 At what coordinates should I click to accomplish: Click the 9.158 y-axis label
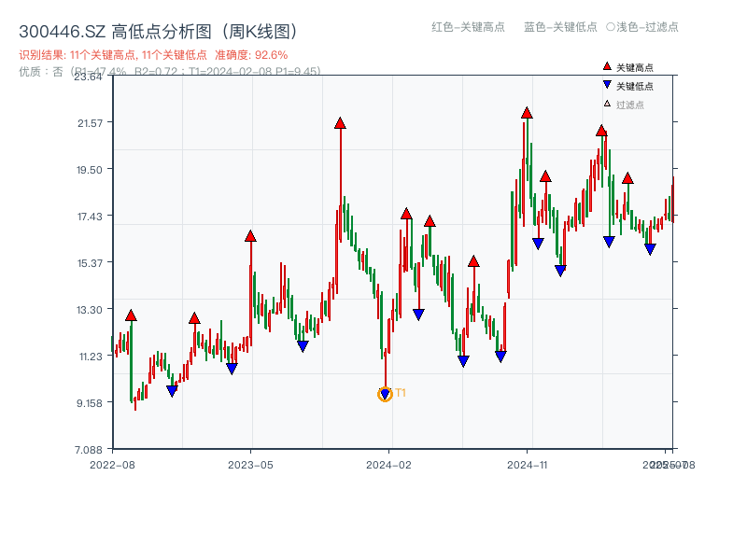(x=90, y=403)
